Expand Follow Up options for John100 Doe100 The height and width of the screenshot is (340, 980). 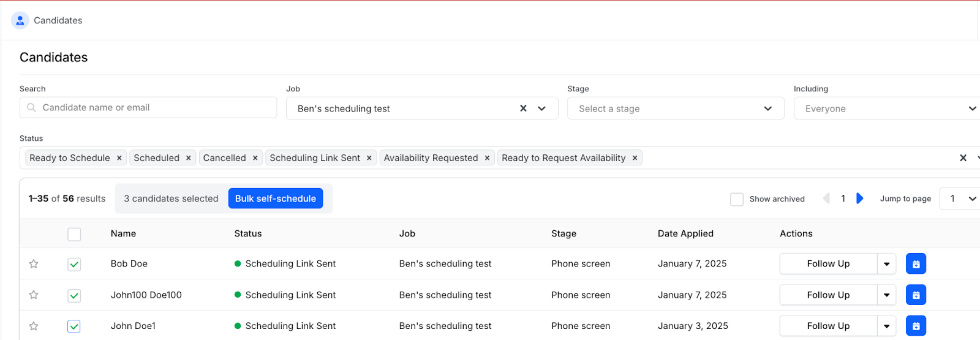[887, 295]
